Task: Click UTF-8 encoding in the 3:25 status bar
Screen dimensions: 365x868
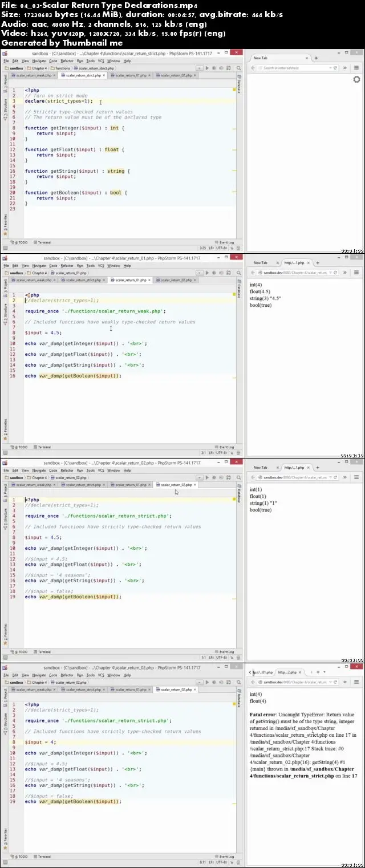Action: (221, 248)
